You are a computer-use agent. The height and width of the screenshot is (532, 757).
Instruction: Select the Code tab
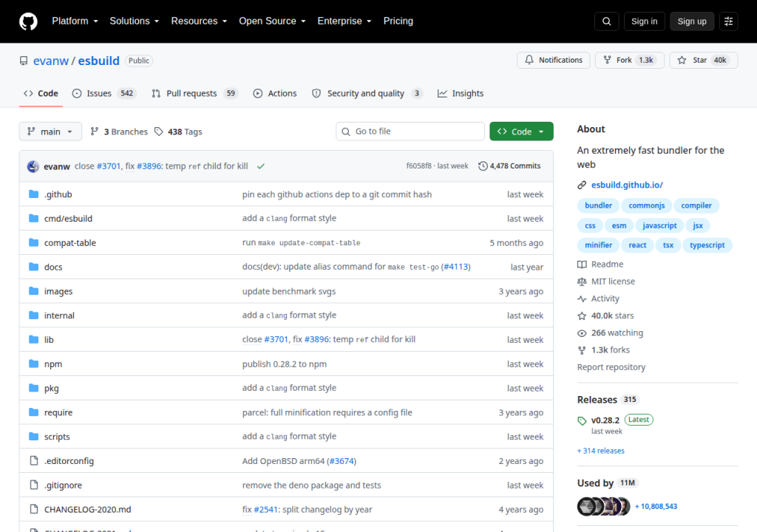(x=41, y=93)
